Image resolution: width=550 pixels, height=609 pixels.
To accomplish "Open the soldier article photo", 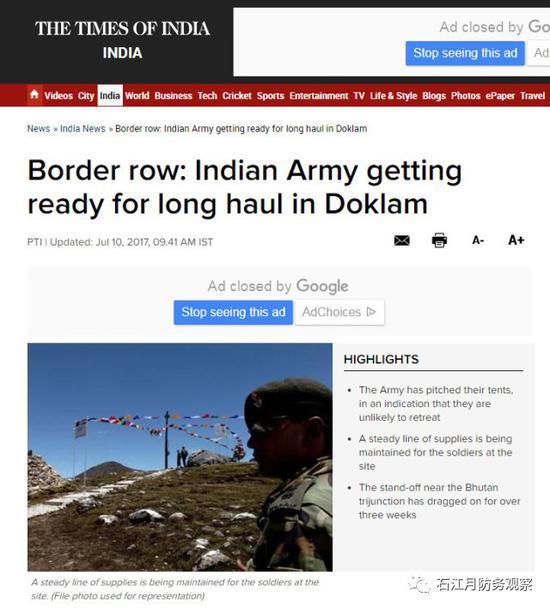I will tap(180, 457).
